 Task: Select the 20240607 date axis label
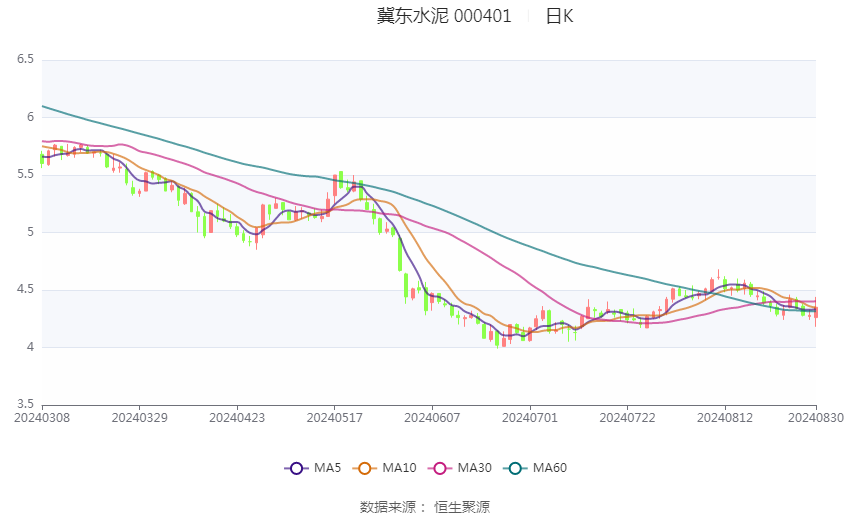click(x=432, y=418)
